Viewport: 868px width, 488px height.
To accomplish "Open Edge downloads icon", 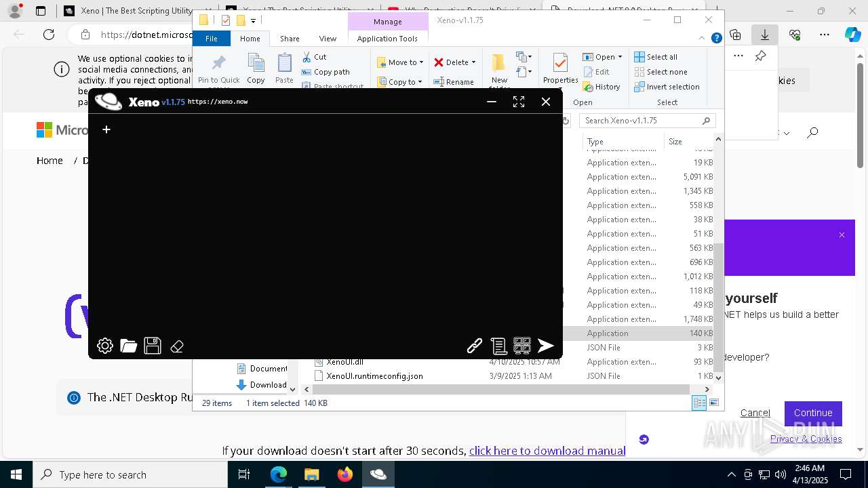I will pos(765,35).
